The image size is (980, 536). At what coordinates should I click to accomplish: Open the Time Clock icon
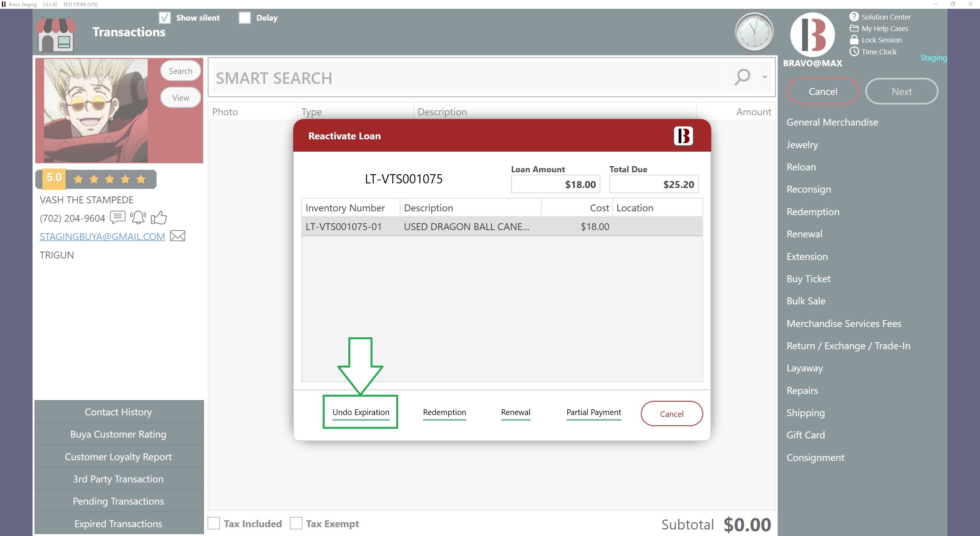point(854,52)
